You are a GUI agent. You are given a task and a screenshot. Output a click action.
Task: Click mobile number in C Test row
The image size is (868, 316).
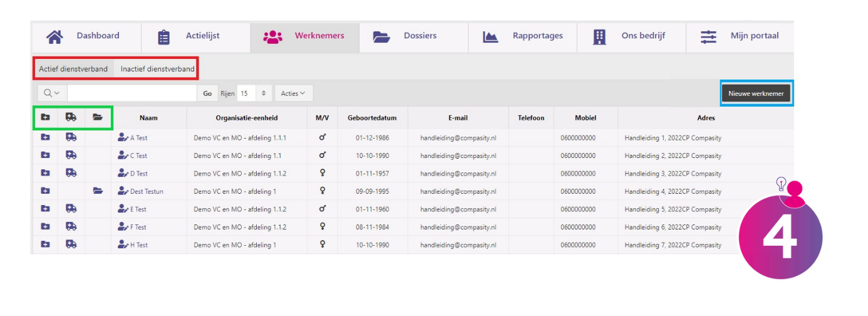[578, 155]
